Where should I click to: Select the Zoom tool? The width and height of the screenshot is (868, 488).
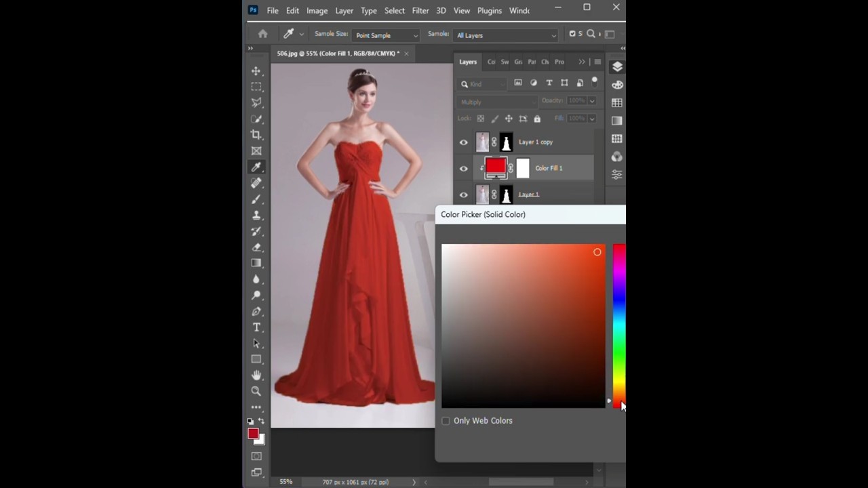click(x=256, y=391)
